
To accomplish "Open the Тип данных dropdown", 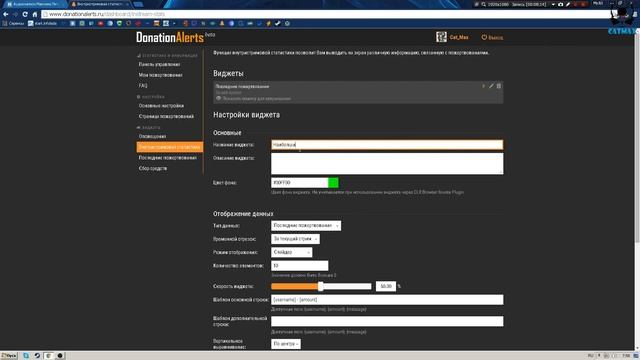I will (x=306, y=226).
